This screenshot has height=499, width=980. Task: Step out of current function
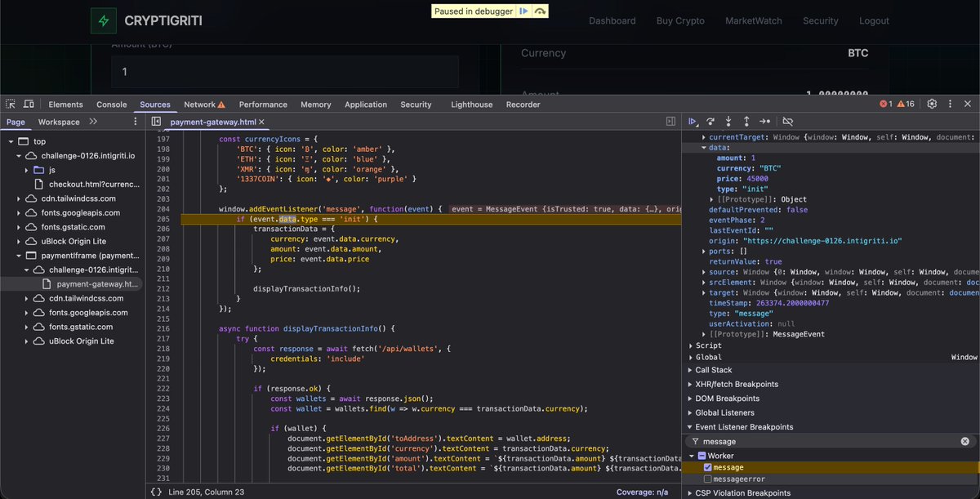746,121
